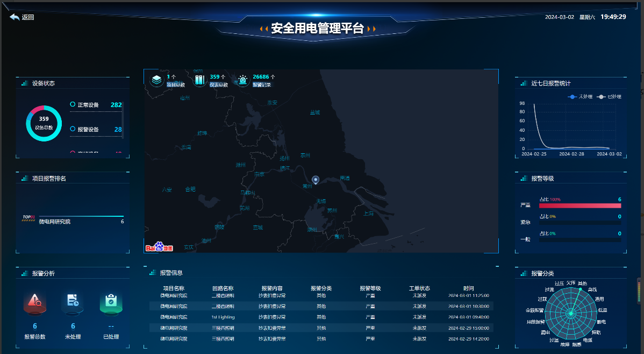Screen dimensions: 644x354
Task: Click the location pin marker near 常州
Action: tap(316, 180)
